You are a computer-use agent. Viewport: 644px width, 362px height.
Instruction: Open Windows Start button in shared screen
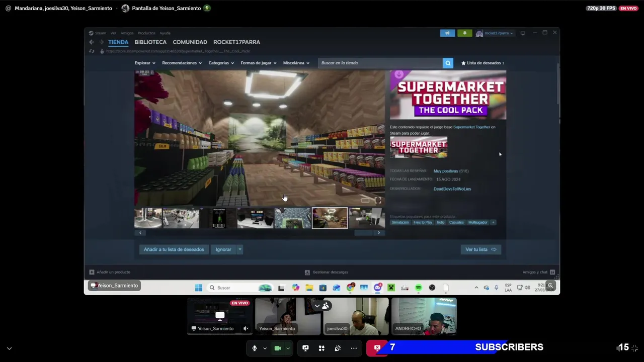click(x=198, y=288)
